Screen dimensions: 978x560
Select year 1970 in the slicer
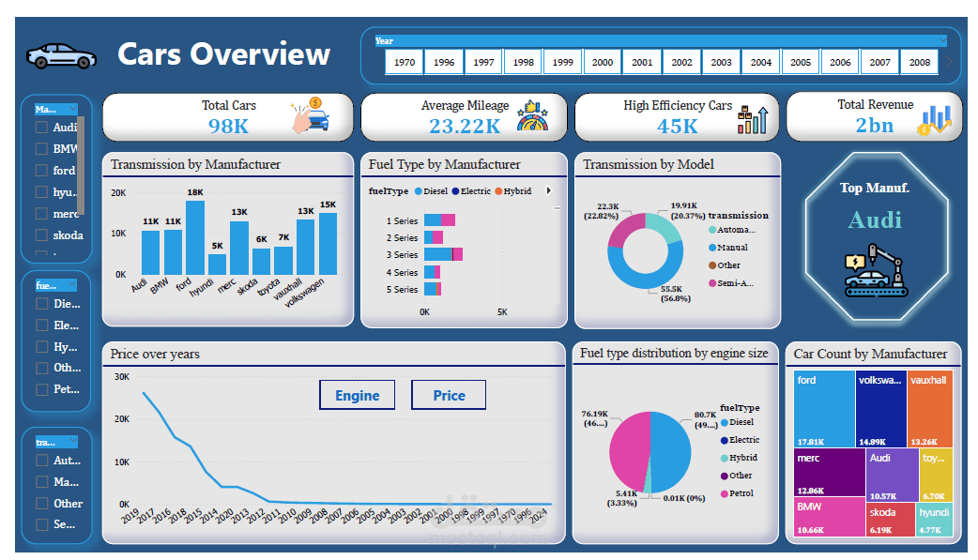click(405, 62)
